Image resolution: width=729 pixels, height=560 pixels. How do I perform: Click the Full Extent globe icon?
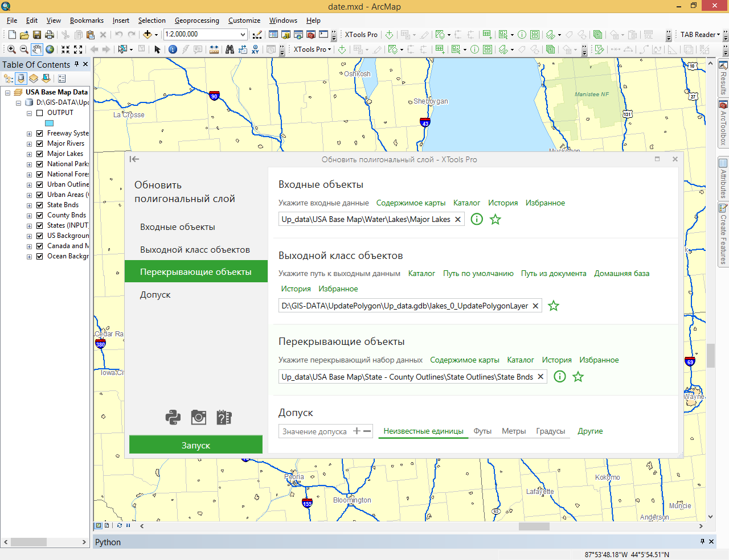(50, 50)
